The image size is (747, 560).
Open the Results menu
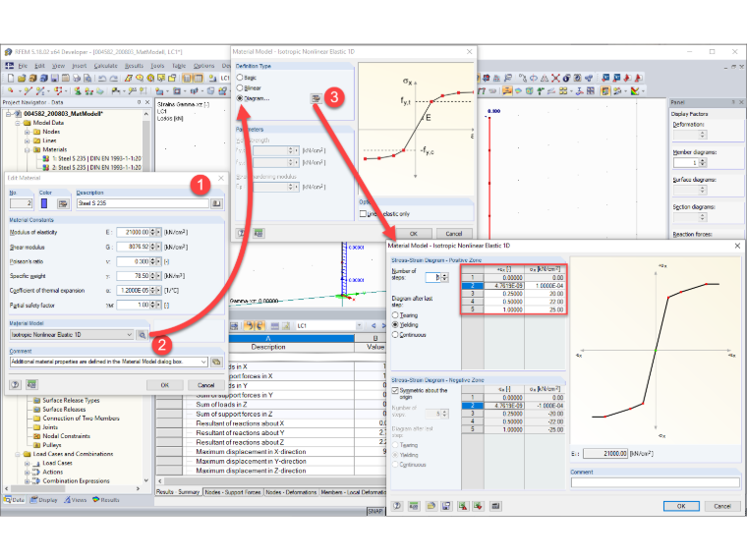click(x=134, y=66)
